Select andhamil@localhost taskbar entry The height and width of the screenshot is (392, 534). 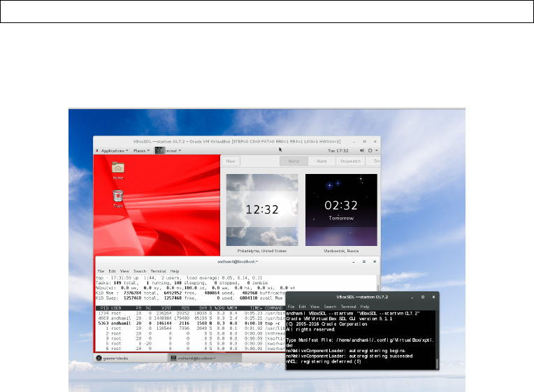[x=205, y=358]
